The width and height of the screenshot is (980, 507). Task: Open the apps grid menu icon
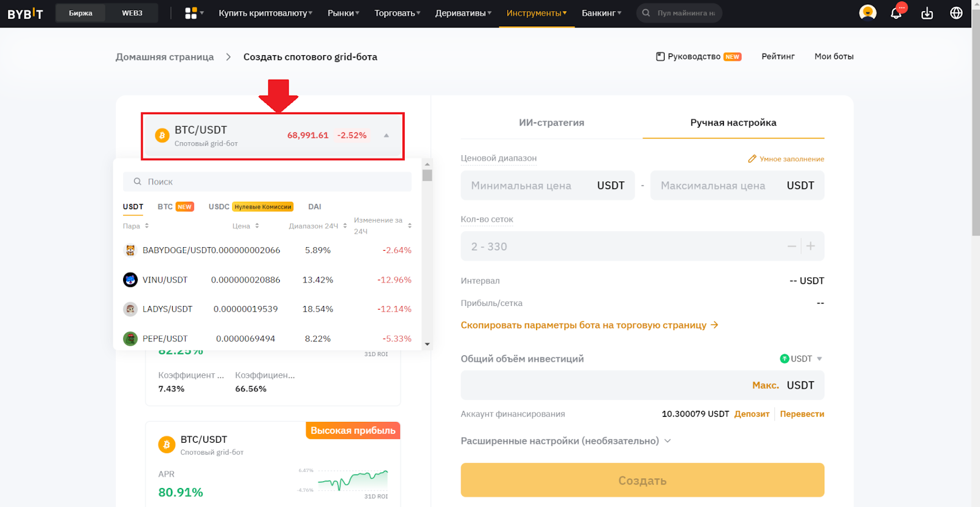coord(191,13)
